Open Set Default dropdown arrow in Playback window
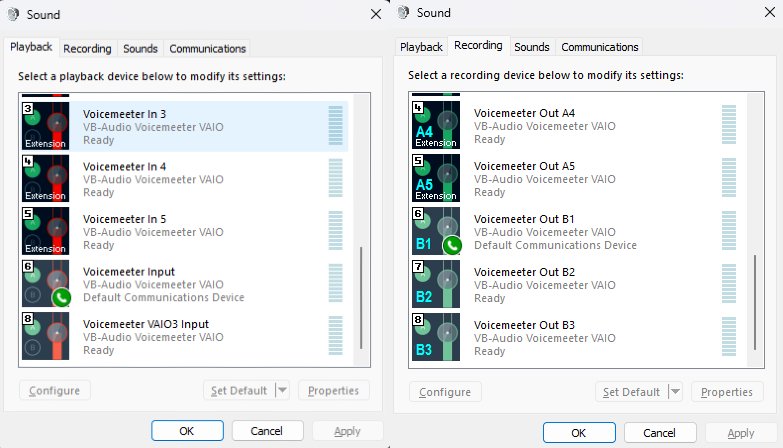The width and height of the screenshot is (783, 448). click(x=282, y=390)
